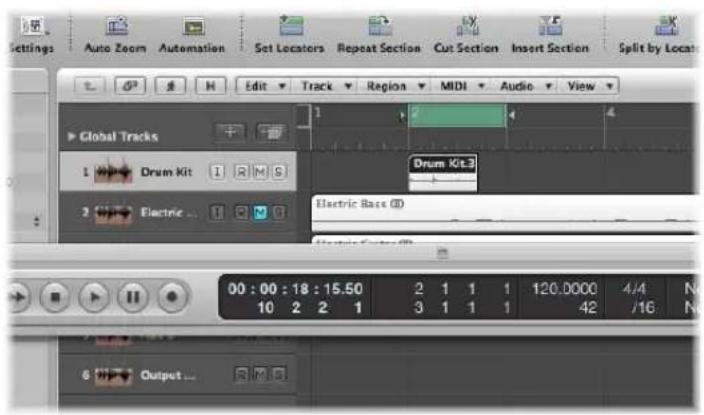Image resolution: width=704 pixels, height=415 pixels.
Task: Click the Repeat Section icon
Action: coord(380,26)
